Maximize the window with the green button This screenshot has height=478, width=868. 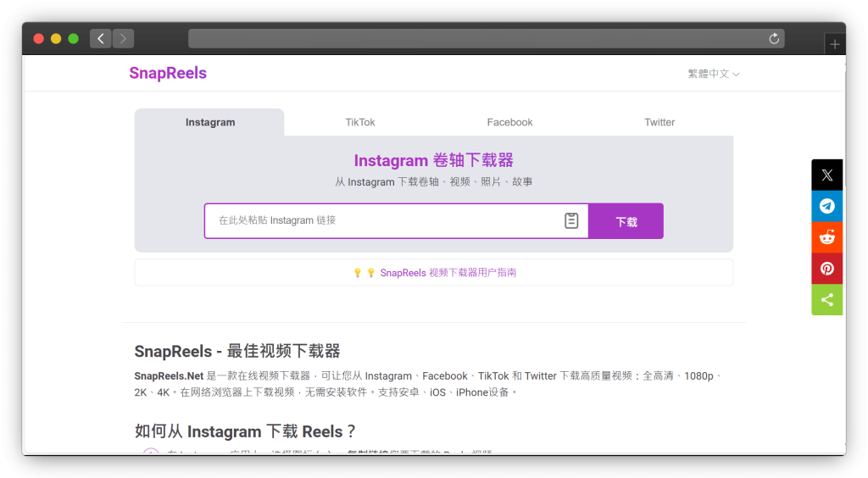click(73, 39)
